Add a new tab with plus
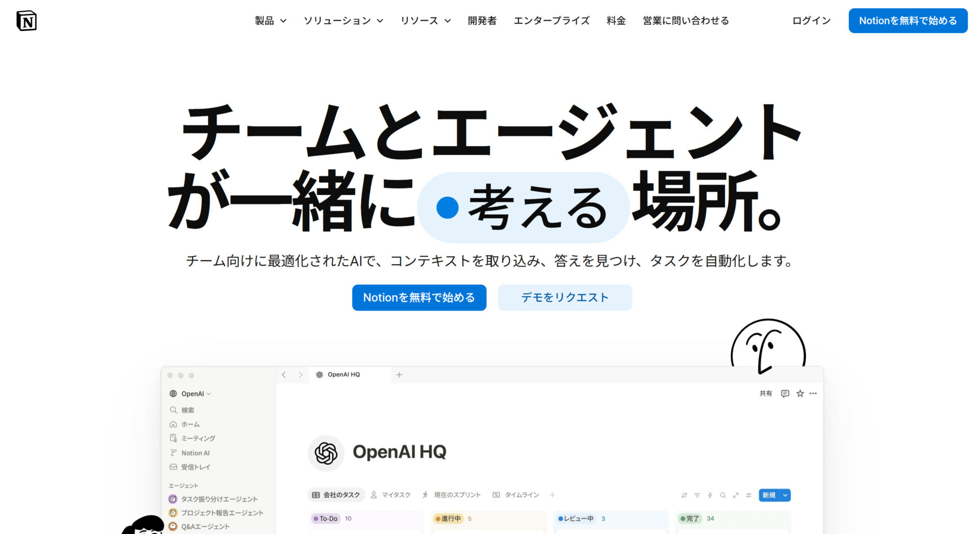The height and width of the screenshot is (534, 980). pyautogui.click(x=399, y=375)
